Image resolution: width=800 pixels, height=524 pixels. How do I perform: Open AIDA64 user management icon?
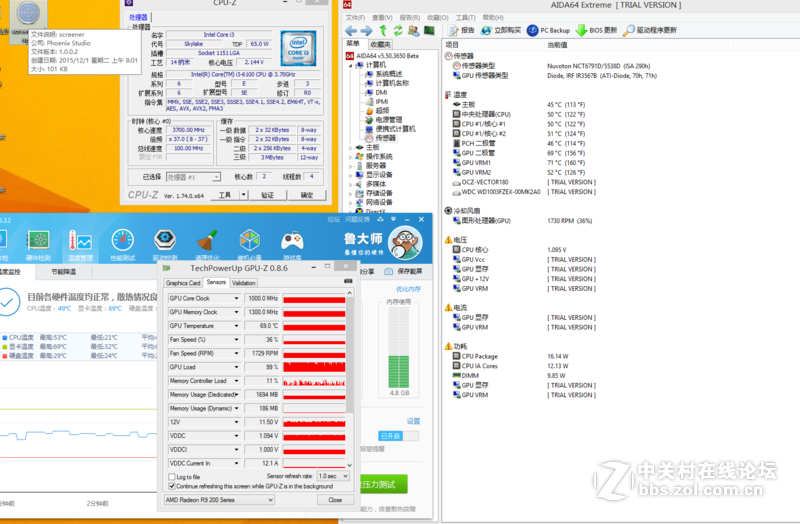tap(413, 31)
